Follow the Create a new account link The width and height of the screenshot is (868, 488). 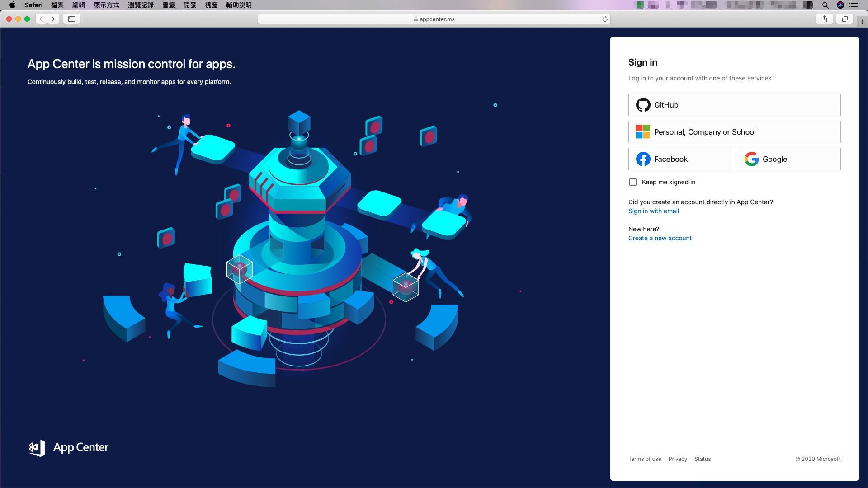coord(660,238)
